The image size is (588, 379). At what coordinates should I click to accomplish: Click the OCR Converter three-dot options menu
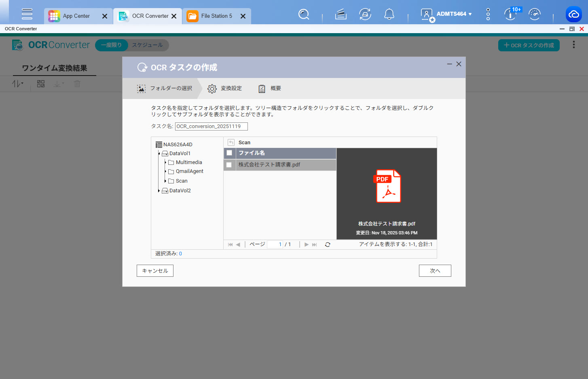(573, 45)
